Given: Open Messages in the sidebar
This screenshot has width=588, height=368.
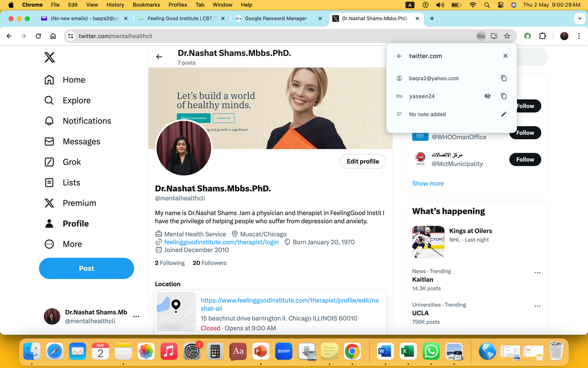Looking at the screenshot, I should [x=72, y=142].
